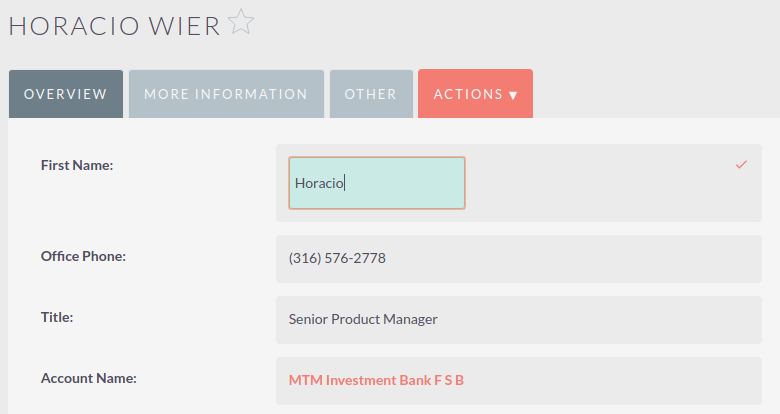Open the More Information tab
The height and width of the screenshot is (414, 780).
click(x=226, y=94)
